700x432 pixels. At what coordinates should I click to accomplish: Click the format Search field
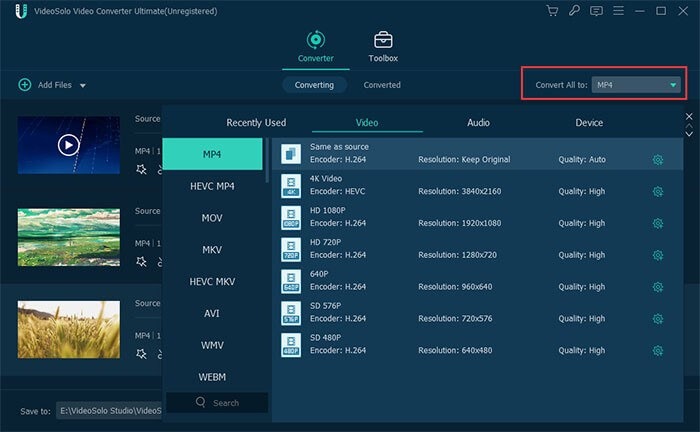[217, 402]
